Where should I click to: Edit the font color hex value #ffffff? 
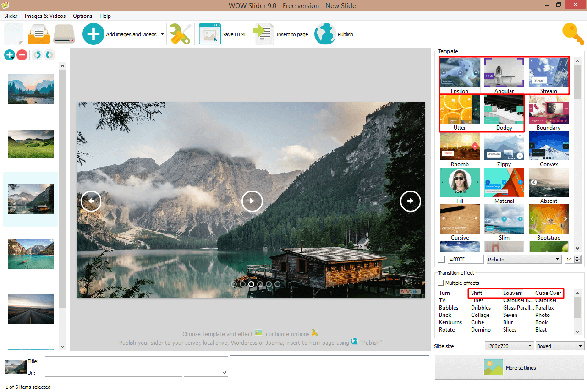[465, 259]
